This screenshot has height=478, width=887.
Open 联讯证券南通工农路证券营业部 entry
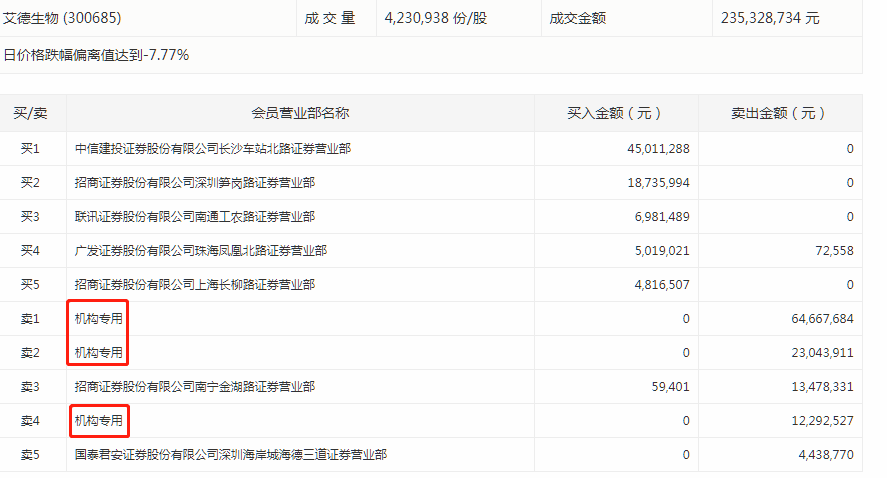[x=194, y=217]
